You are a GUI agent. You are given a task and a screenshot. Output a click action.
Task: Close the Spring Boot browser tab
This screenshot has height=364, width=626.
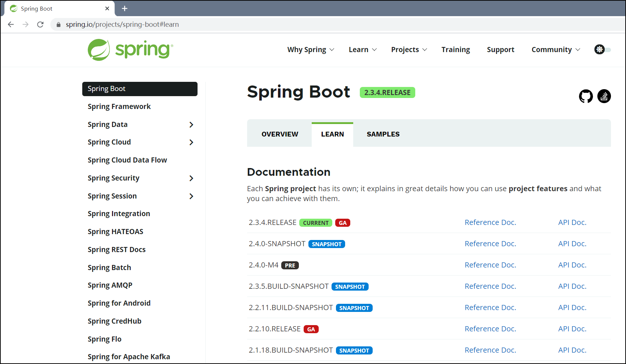[x=107, y=8]
